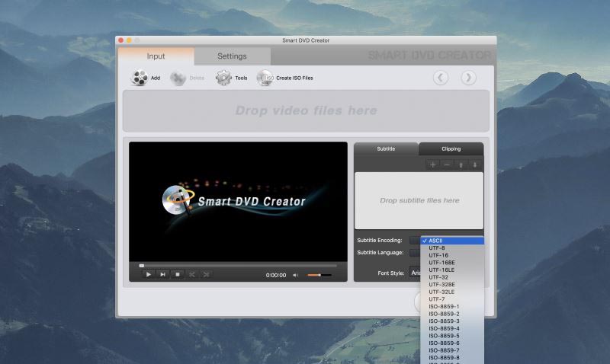The width and height of the screenshot is (610, 364).
Task: Select UTF-8 encoding option
Action: [452, 247]
